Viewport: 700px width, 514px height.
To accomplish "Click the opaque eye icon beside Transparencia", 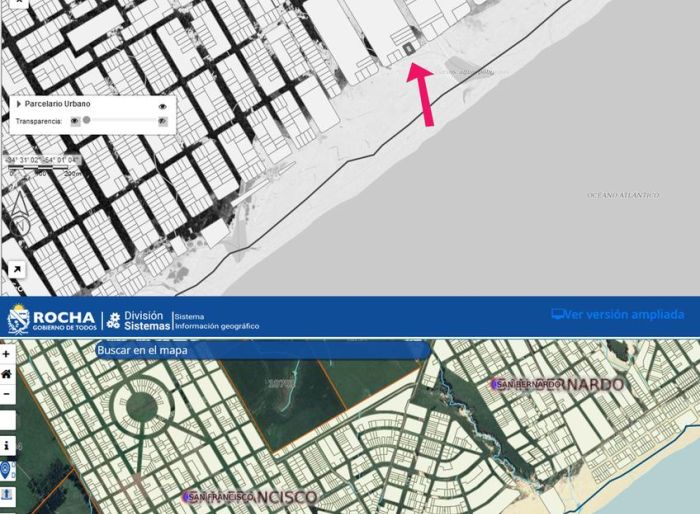I will click(x=75, y=121).
